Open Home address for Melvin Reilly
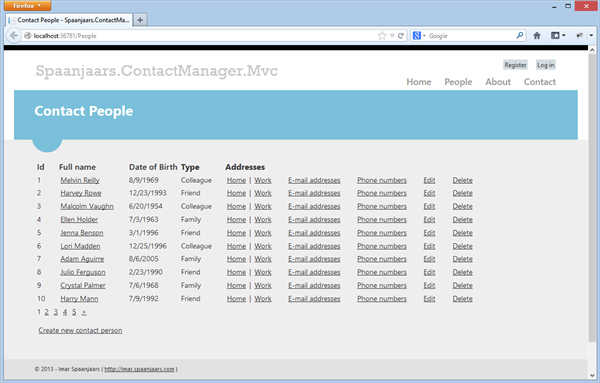Image resolution: width=600 pixels, height=383 pixels. (x=236, y=180)
